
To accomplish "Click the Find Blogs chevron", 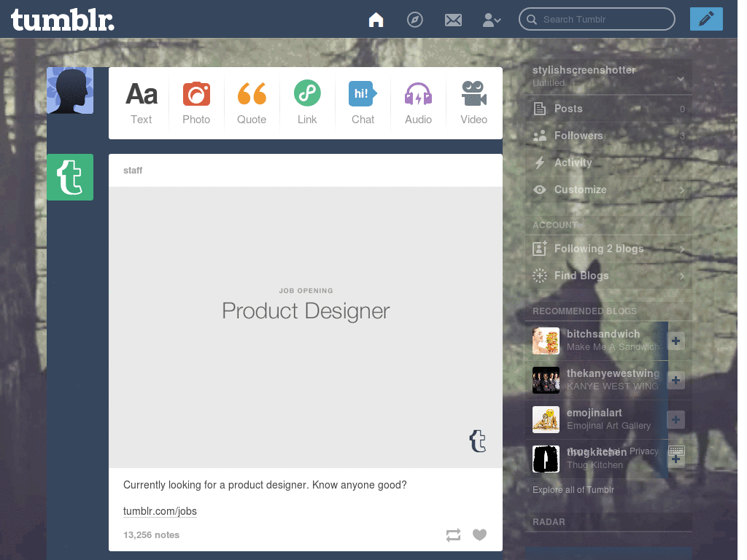I will (x=682, y=276).
